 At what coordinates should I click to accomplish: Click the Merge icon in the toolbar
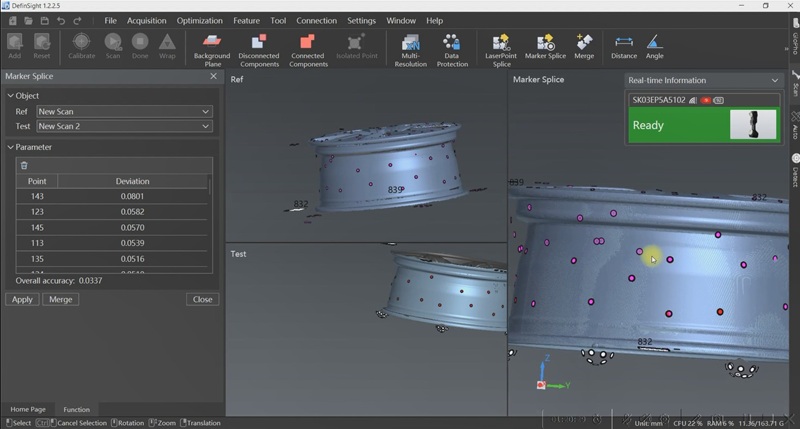click(584, 43)
